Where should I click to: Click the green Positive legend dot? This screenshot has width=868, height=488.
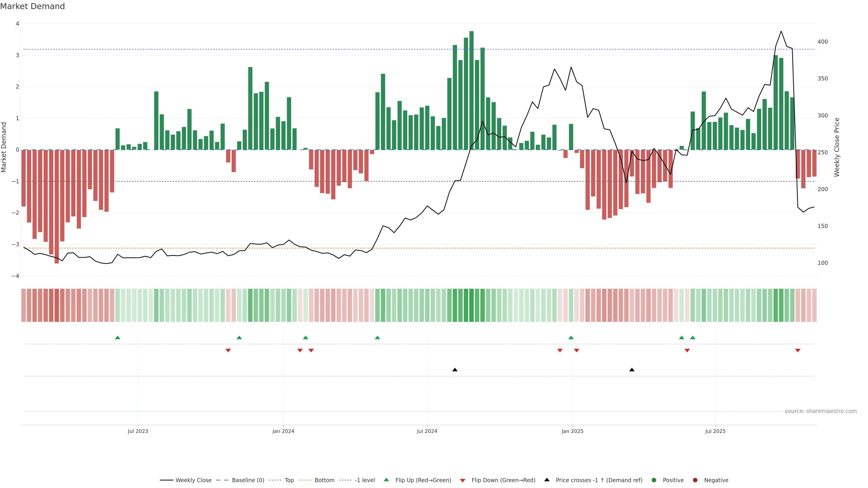click(x=654, y=480)
